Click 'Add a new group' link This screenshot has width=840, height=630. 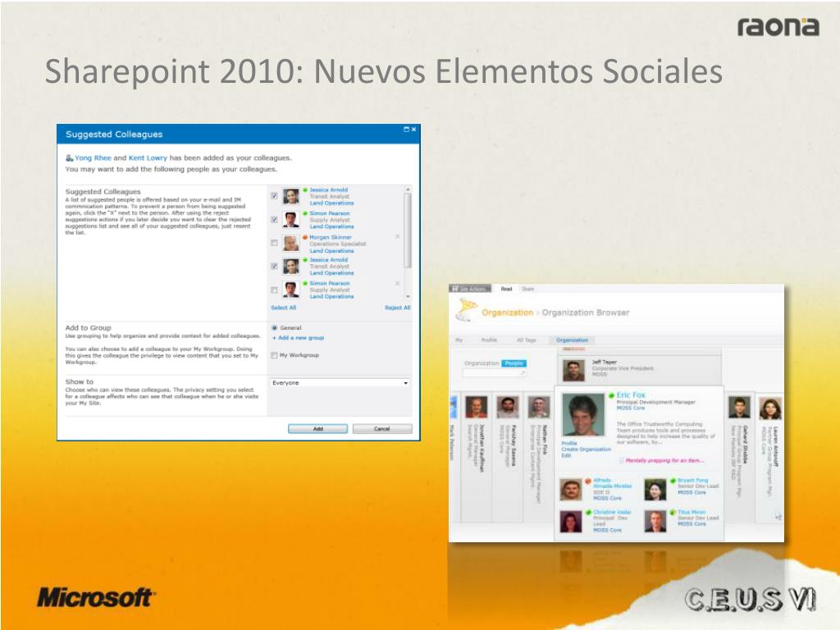pyautogui.click(x=299, y=338)
